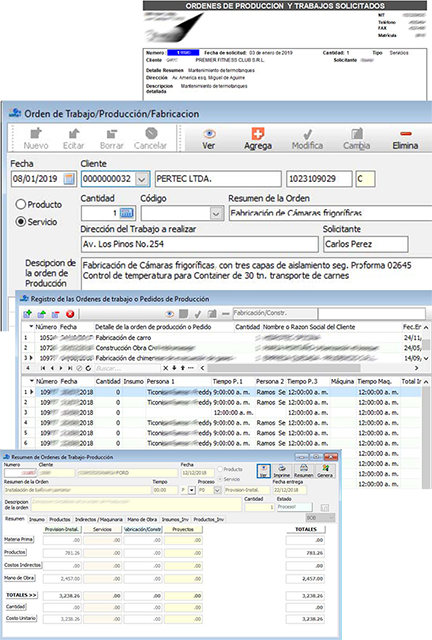The height and width of the screenshot is (640, 432).
Task: Click the Resumen de la Orden field
Action: tap(330, 213)
